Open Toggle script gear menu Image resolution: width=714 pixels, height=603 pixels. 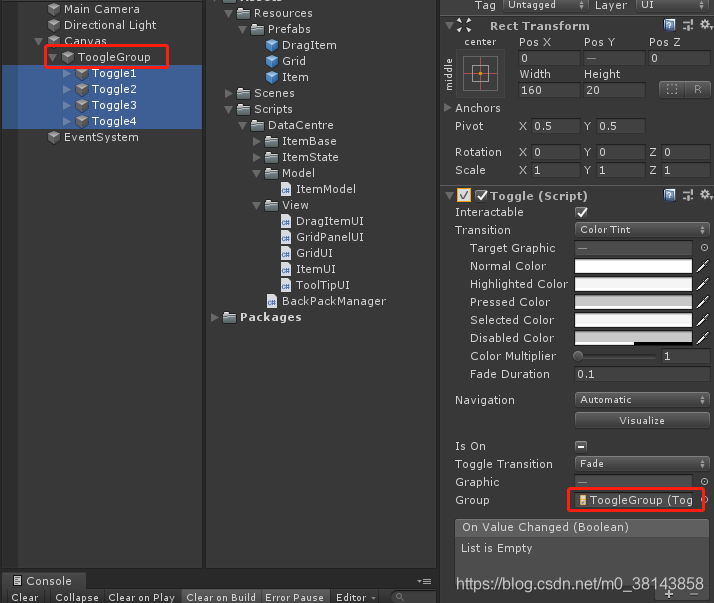(706, 194)
